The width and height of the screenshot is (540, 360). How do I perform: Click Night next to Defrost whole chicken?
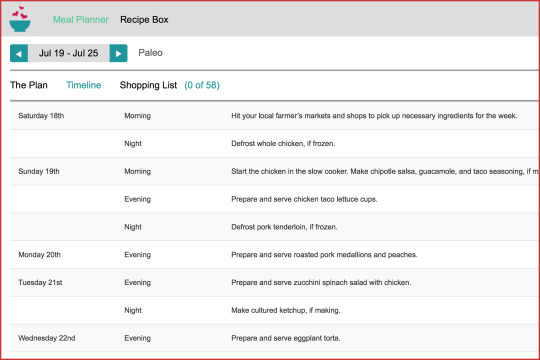coord(133,144)
